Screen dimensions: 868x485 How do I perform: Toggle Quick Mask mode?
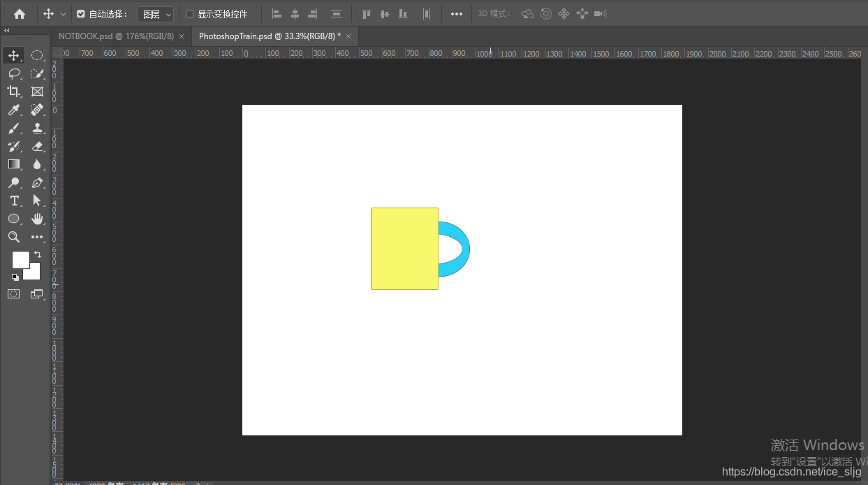14,294
